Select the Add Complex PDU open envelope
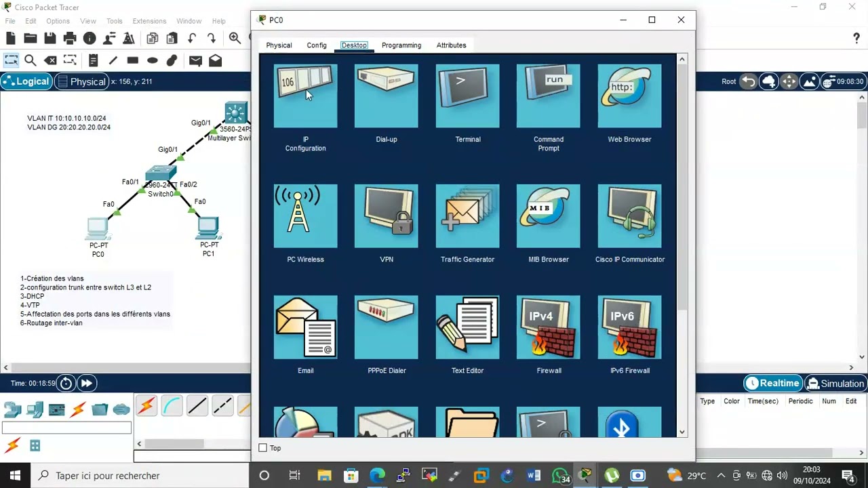 coord(215,60)
